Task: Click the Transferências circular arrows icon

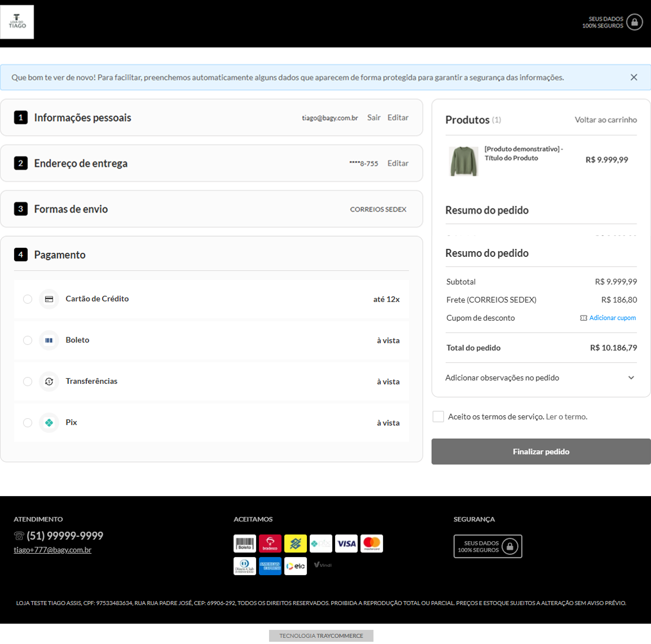Action: [x=49, y=382]
